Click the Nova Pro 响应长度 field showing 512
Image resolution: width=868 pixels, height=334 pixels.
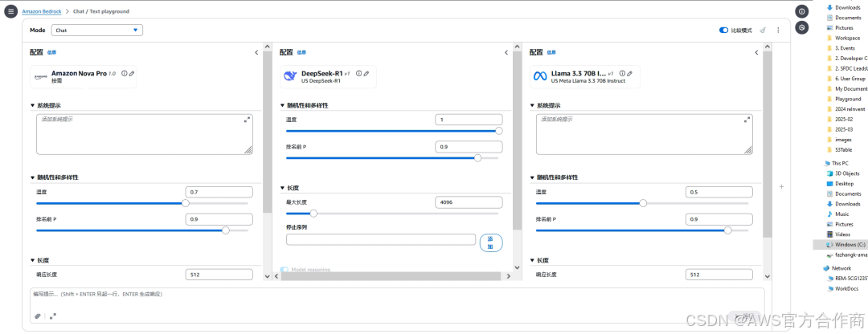point(219,275)
